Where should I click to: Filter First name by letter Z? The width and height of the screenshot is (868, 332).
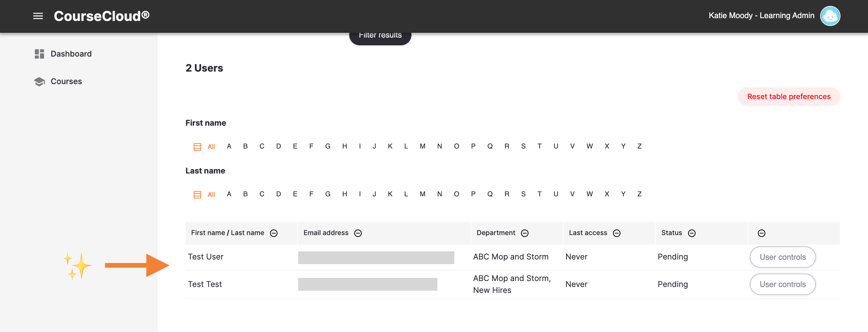640,146
